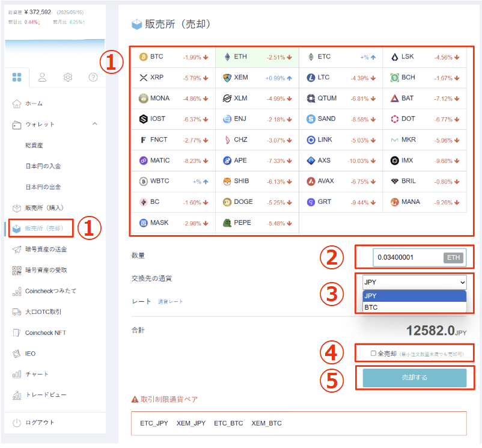Open the help question mark tab
The width and height of the screenshot is (482, 448).
[93, 77]
